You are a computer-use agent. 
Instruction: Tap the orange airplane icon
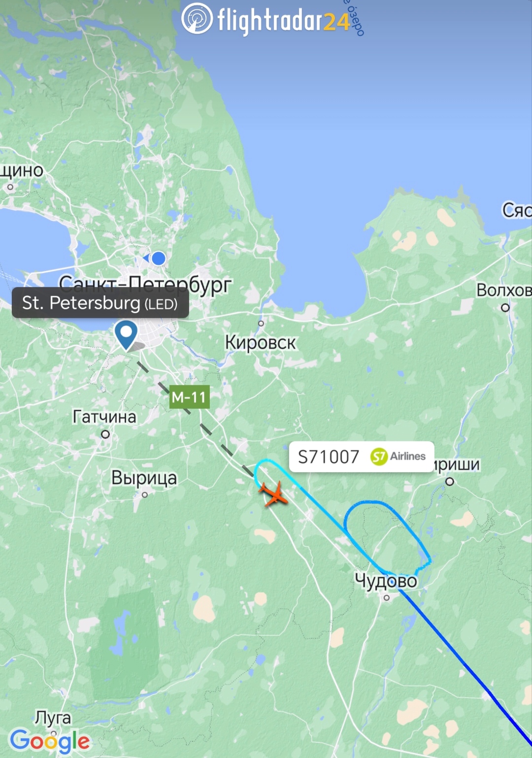273,494
